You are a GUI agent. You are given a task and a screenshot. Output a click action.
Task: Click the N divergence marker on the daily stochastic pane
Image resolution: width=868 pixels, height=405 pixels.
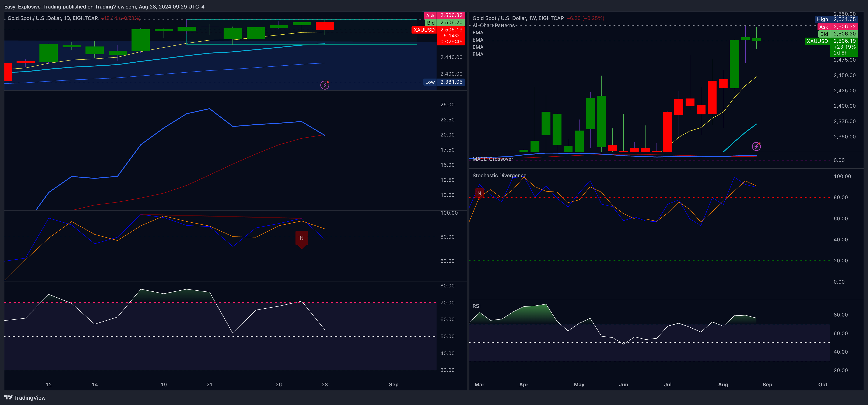pos(302,239)
